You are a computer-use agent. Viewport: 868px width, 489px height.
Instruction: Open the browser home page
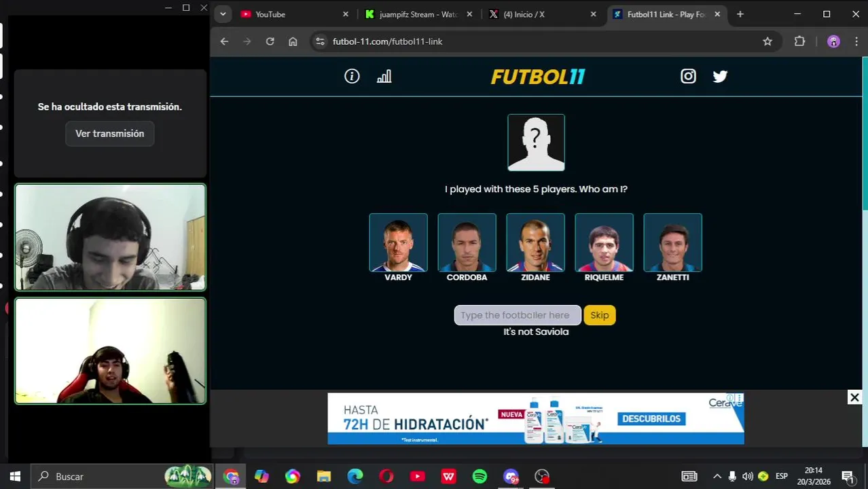(x=293, y=41)
